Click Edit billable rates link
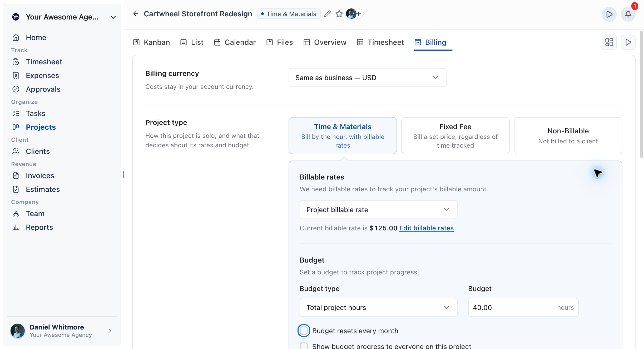The height and width of the screenshot is (349, 644). coord(427,228)
